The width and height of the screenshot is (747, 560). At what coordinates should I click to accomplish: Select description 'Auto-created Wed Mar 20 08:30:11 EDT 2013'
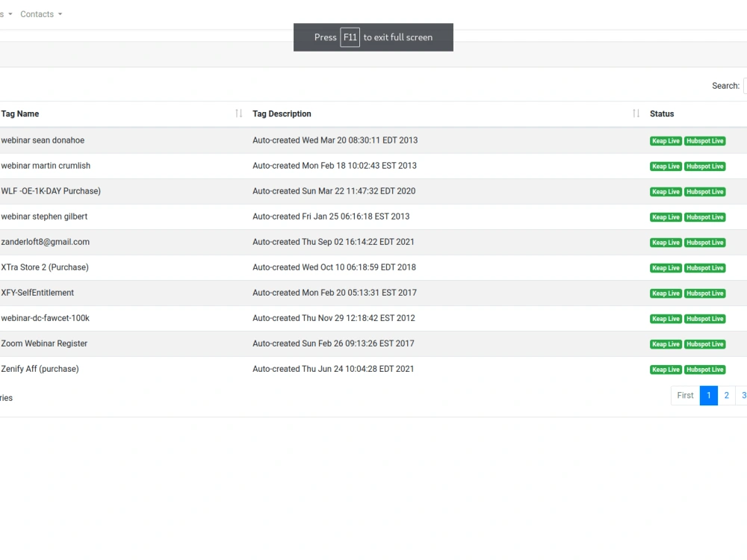[x=335, y=140]
